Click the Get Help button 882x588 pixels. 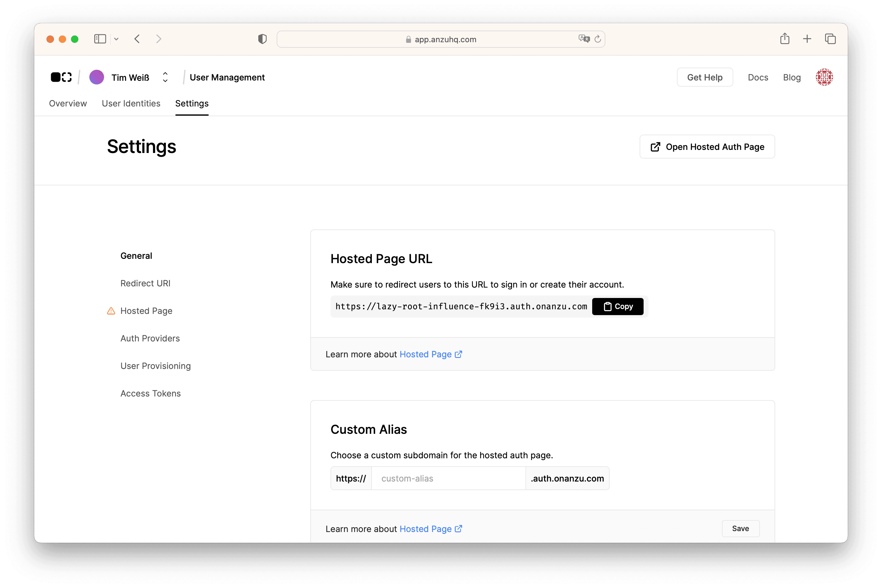(x=704, y=77)
